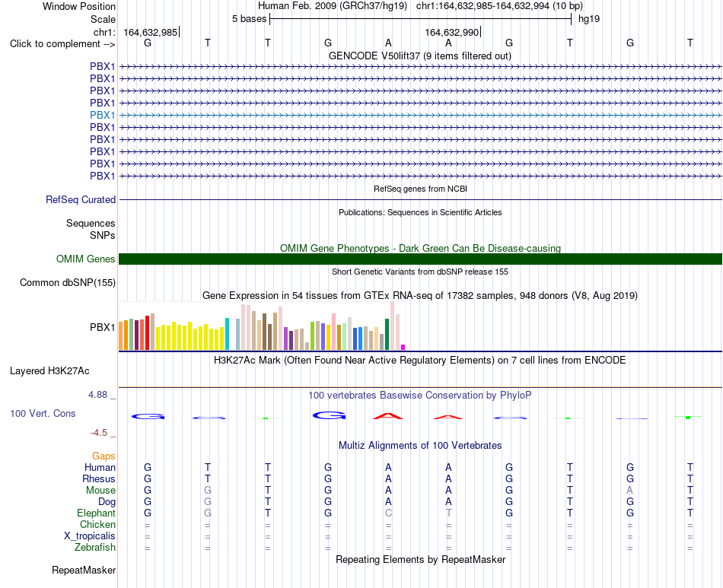Click the cyan bar in GTEx chart
Image resolution: width=723 pixels, height=588 pixels.
[227, 334]
